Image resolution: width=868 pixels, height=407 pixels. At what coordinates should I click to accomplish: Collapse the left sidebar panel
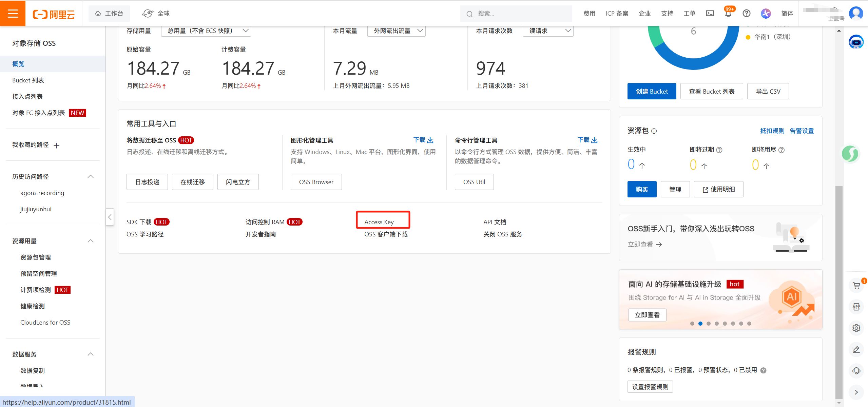click(x=110, y=217)
